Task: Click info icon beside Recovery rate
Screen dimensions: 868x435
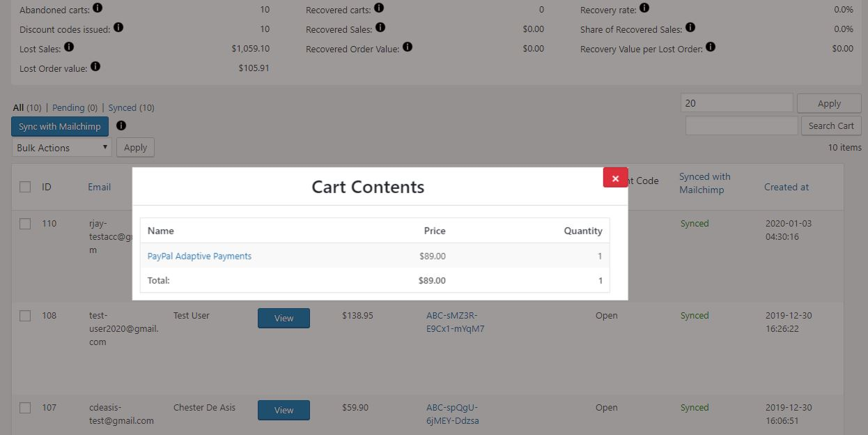Action: tap(644, 8)
